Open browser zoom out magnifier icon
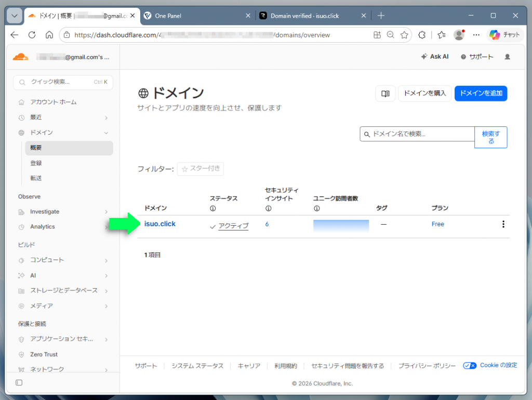 pyautogui.click(x=391, y=35)
